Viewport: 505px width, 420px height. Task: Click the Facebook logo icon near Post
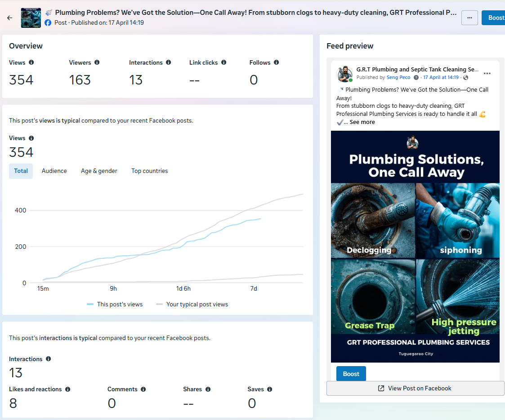click(48, 23)
